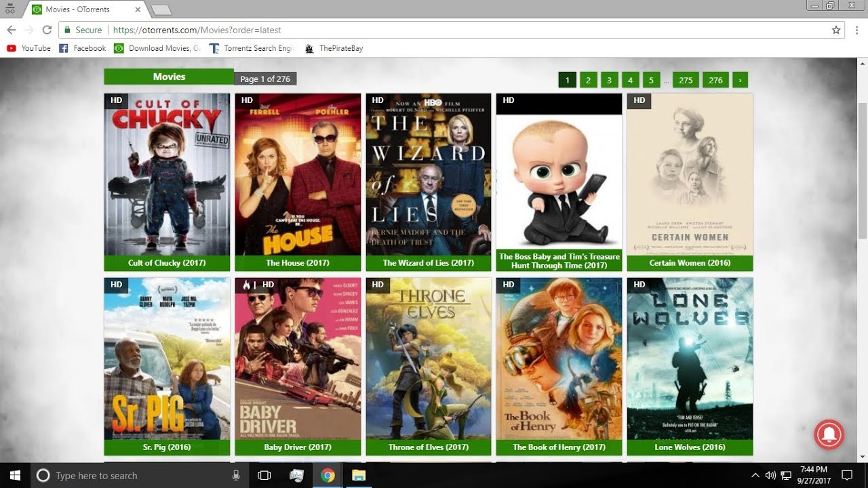The height and width of the screenshot is (488, 868).
Task: Click the Cortana microphone icon
Action: pos(236,475)
